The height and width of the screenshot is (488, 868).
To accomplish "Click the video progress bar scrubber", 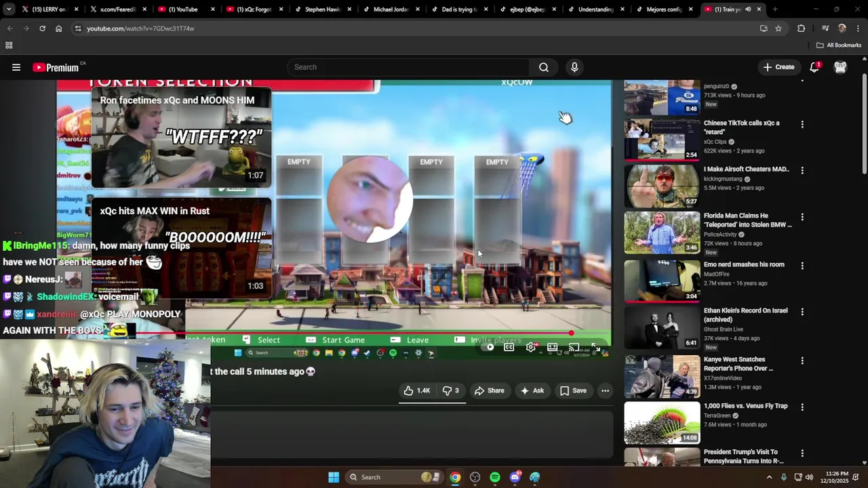I will 571,333.
